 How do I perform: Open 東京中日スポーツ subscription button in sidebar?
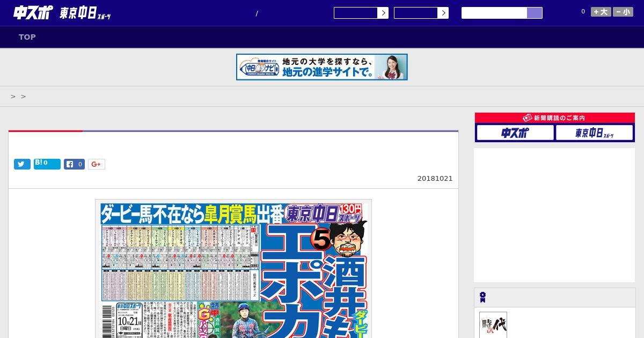(x=594, y=133)
